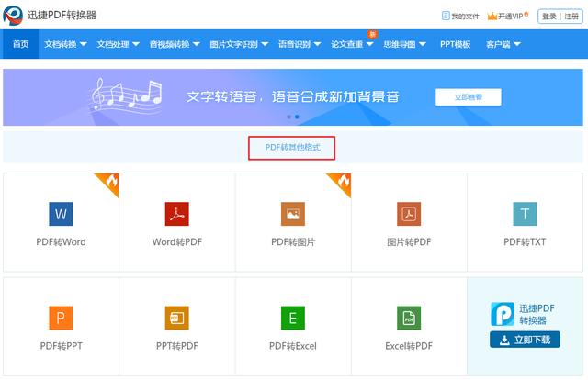Click the 图片转PDF label
The width and height of the screenshot is (588, 380).
[409, 242]
